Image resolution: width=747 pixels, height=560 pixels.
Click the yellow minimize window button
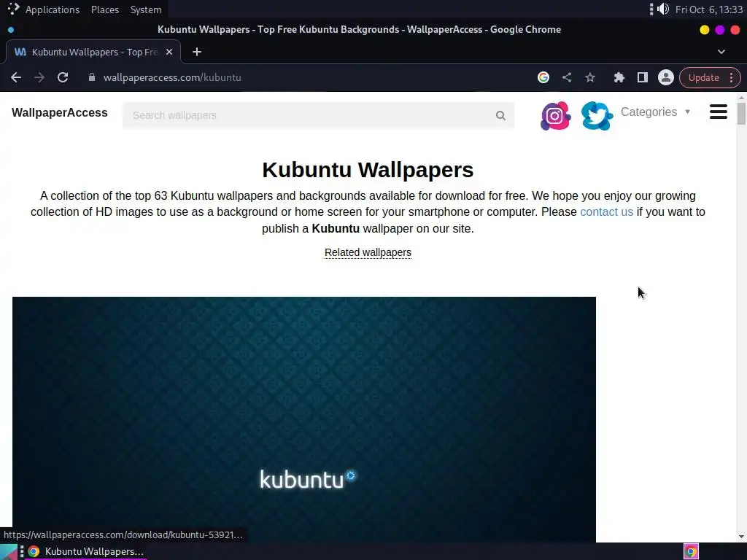[x=704, y=29]
